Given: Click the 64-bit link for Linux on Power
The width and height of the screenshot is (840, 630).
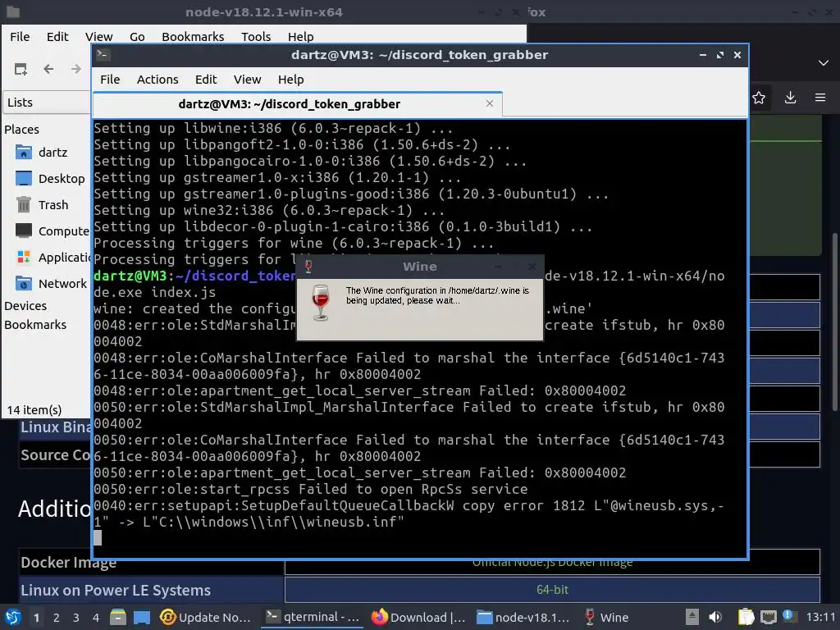Looking at the screenshot, I should coord(552,590).
